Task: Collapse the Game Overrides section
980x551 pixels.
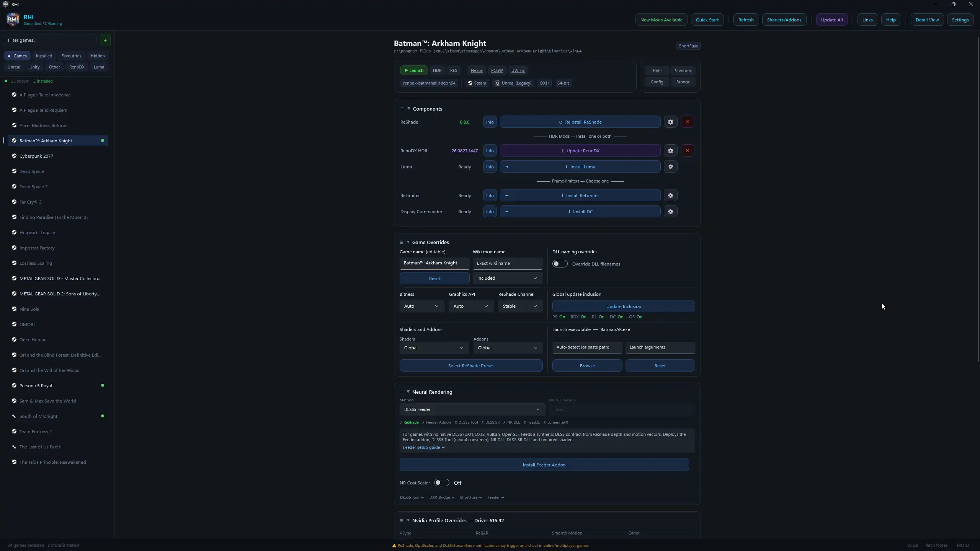Action: [408, 242]
